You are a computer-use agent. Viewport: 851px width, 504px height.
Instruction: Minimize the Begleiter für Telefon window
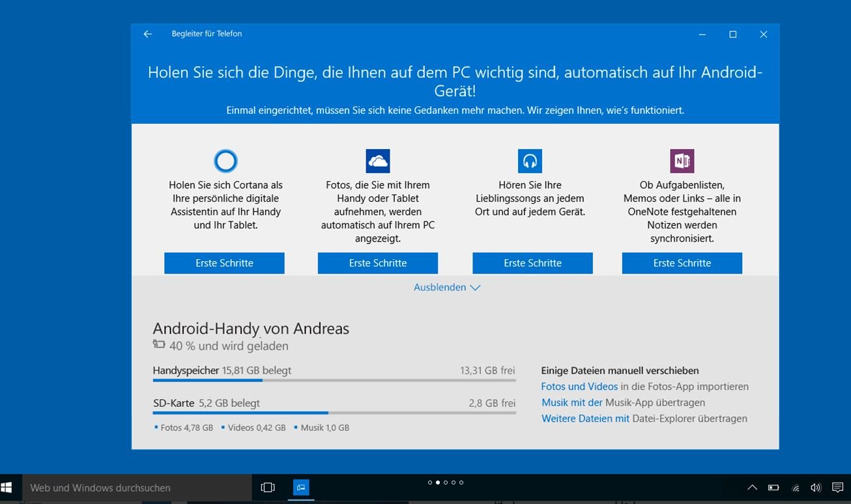(702, 35)
